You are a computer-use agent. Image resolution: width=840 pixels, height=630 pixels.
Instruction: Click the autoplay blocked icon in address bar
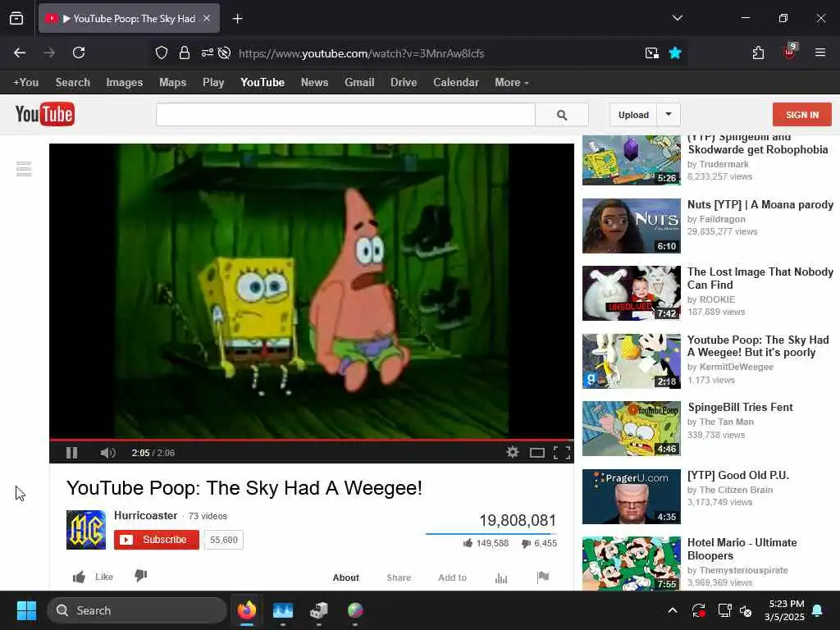click(x=225, y=52)
